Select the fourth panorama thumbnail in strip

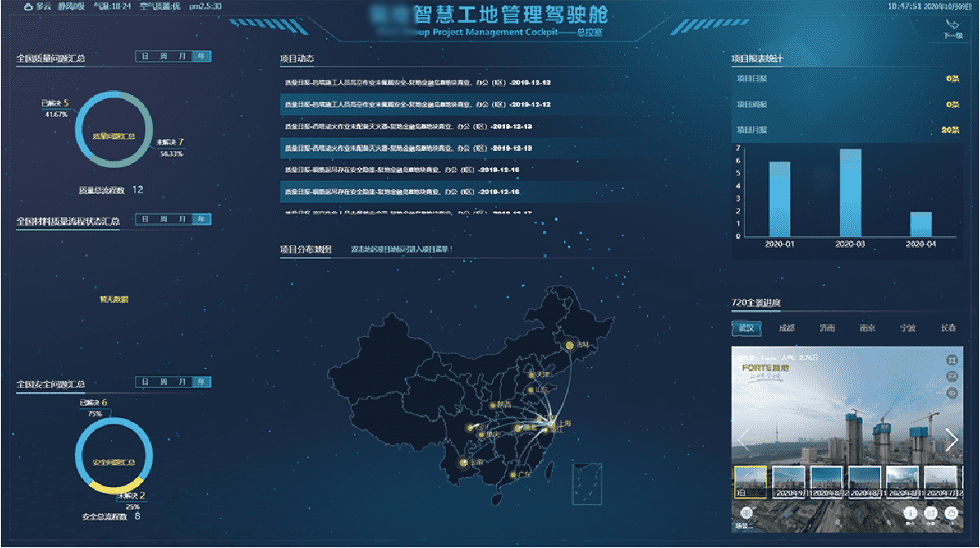(865, 481)
